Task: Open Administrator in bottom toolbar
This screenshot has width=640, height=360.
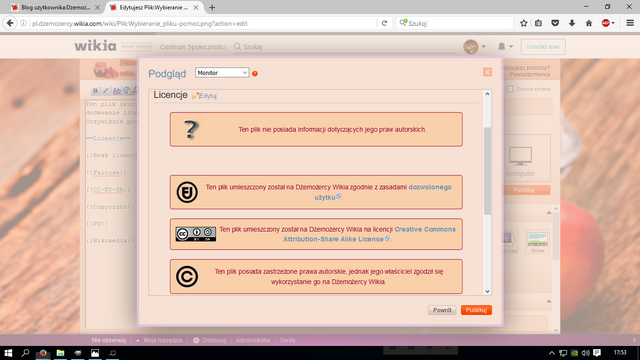Action: click(253, 340)
